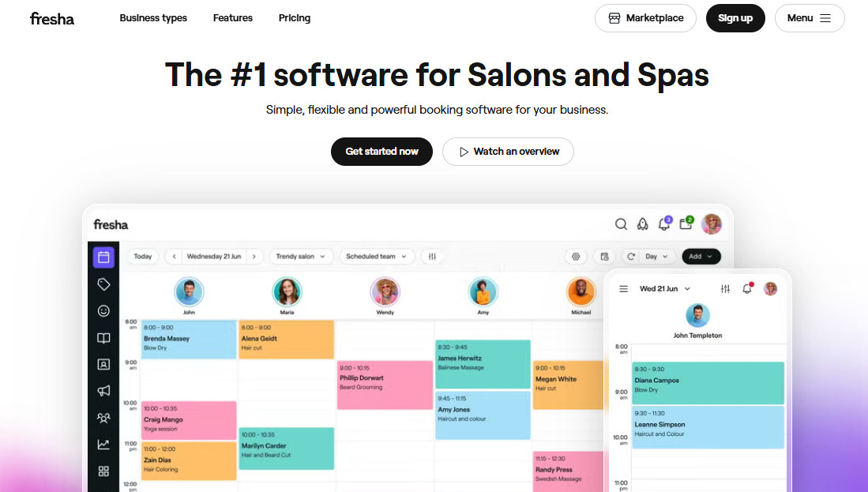Select Maria's staff avatar

point(287,291)
